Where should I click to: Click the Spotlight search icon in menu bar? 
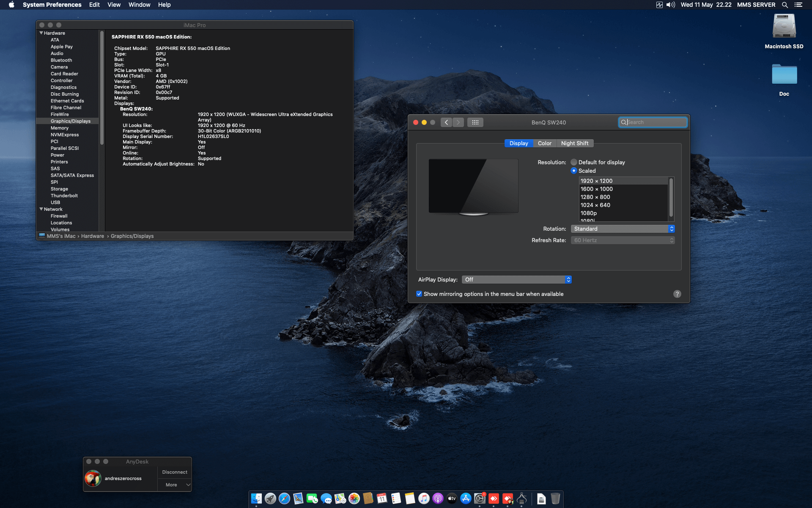coord(785,5)
